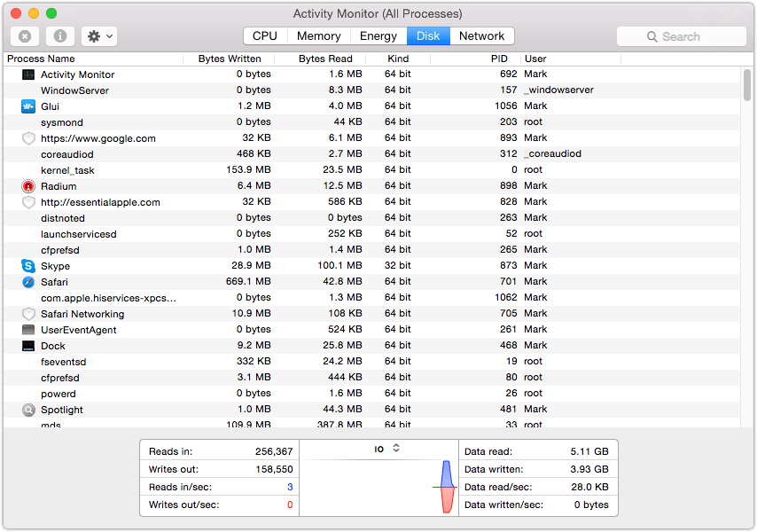
Task: Select the coreaudiod process row
Action: [x=371, y=154]
